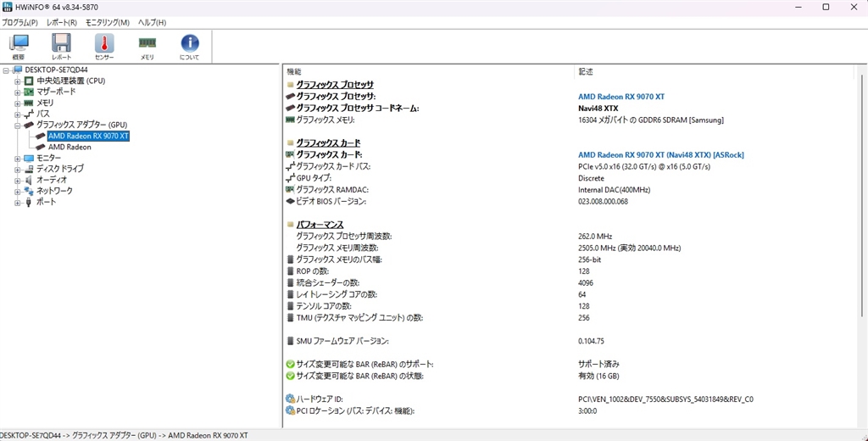Collapse the DESKTOP-SE7QD44 root node

point(6,70)
